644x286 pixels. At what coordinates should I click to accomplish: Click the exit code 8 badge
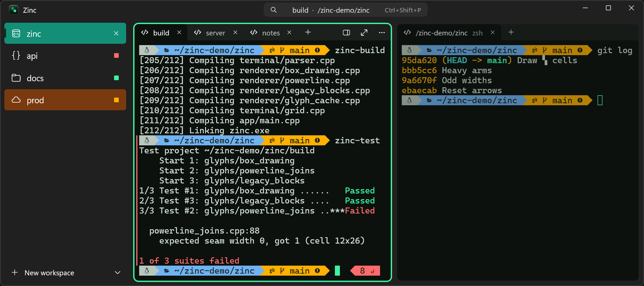coord(365,271)
